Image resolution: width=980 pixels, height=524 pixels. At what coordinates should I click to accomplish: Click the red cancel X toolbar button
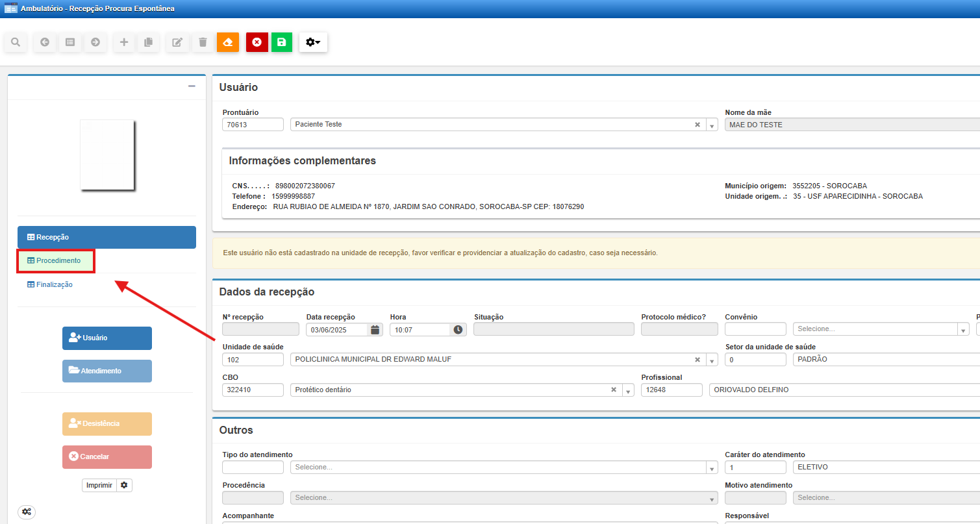click(x=257, y=42)
